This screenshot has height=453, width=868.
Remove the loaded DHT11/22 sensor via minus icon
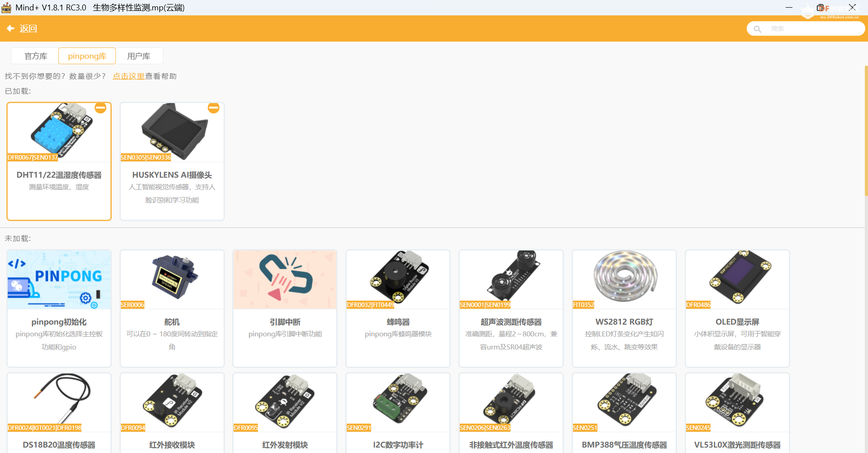pos(100,108)
